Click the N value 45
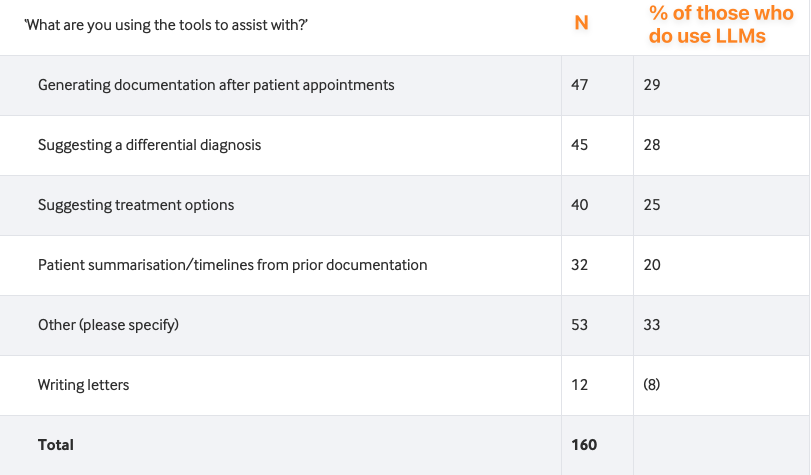This screenshot has height=475, width=811. (579, 145)
